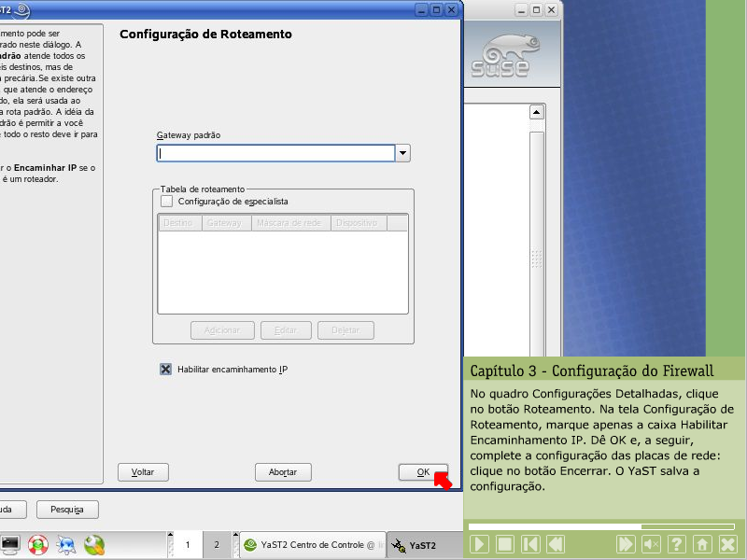Image resolution: width=747 pixels, height=560 pixels.
Task: Click inside the Gateway padrão text field
Action: click(275, 153)
